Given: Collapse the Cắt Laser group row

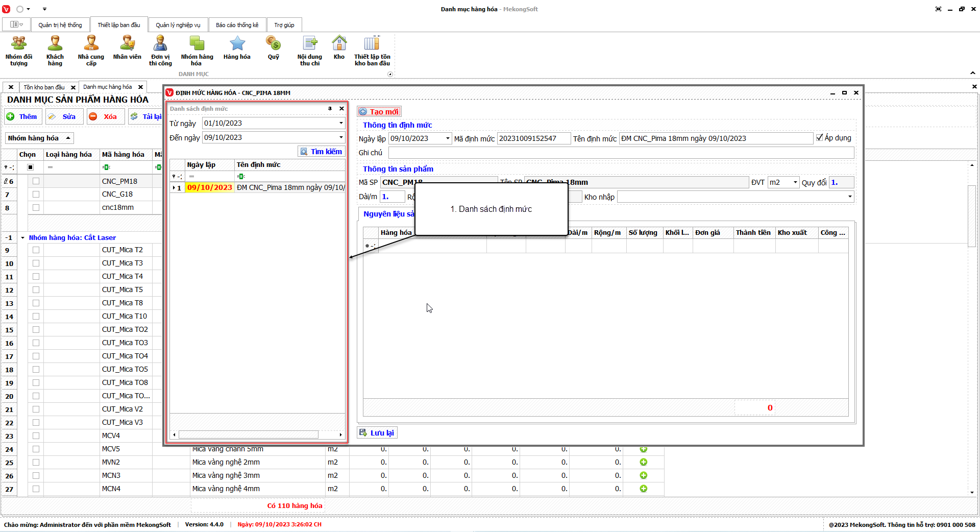Looking at the screenshot, I should click(23, 238).
